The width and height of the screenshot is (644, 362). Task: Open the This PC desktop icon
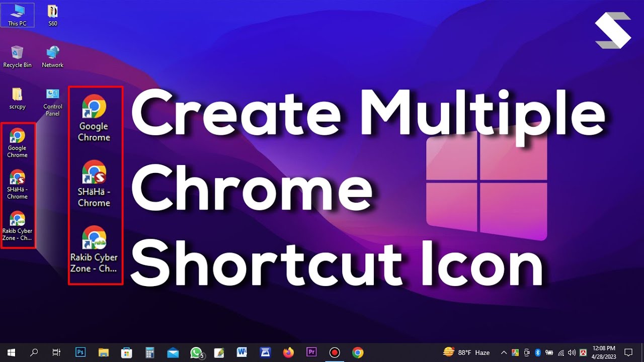click(17, 15)
